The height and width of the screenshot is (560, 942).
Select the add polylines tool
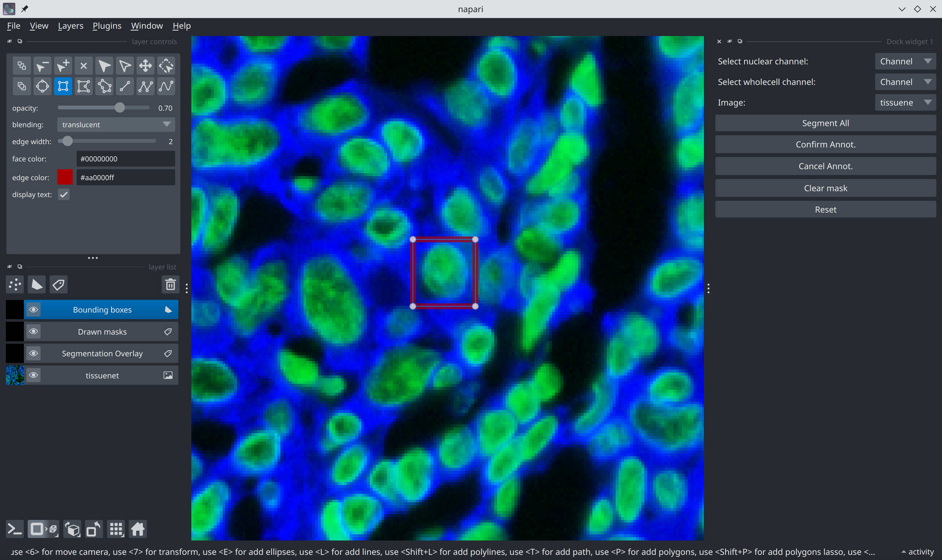145,86
